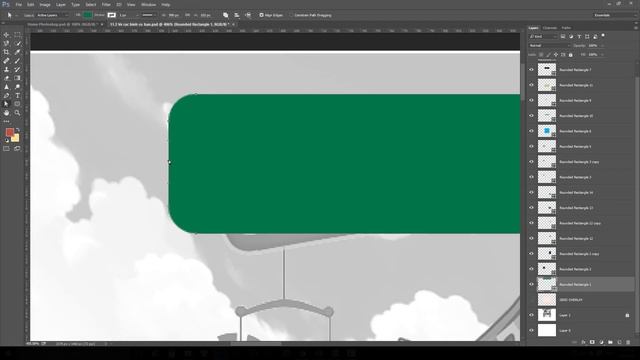Screen dimensions: 640x360
Task: Open path alignment options
Action: point(237,15)
